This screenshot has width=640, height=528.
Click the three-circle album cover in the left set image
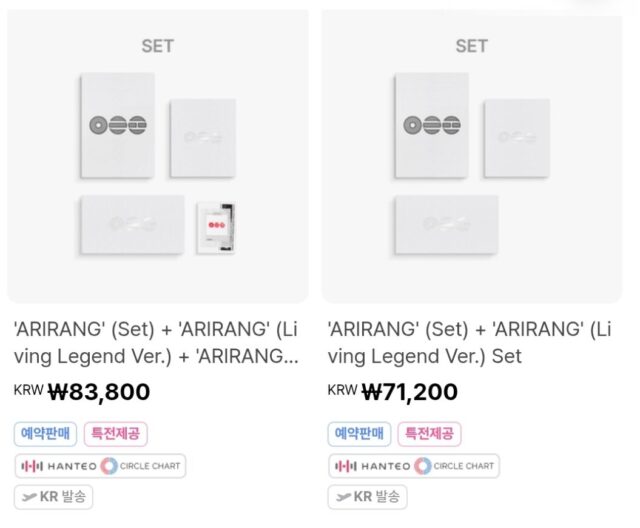tap(117, 125)
